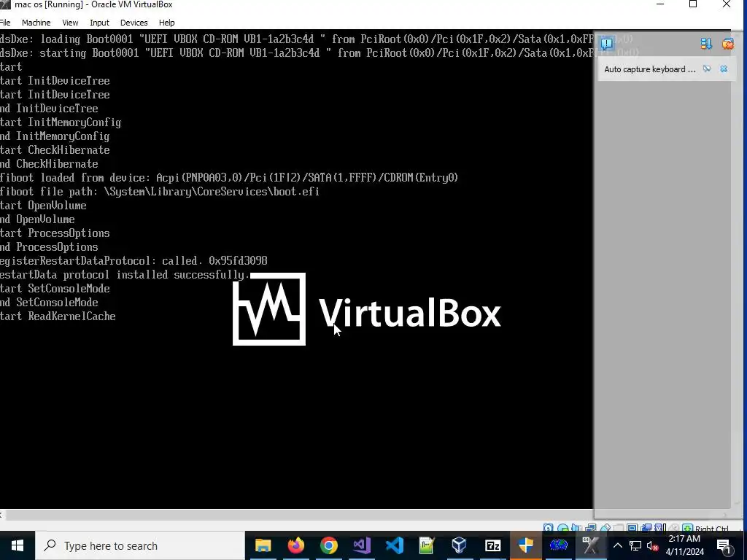Open the notification center speech bubble icon
Image resolution: width=747 pixels, height=560 pixels.
click(x=606, y=44)
